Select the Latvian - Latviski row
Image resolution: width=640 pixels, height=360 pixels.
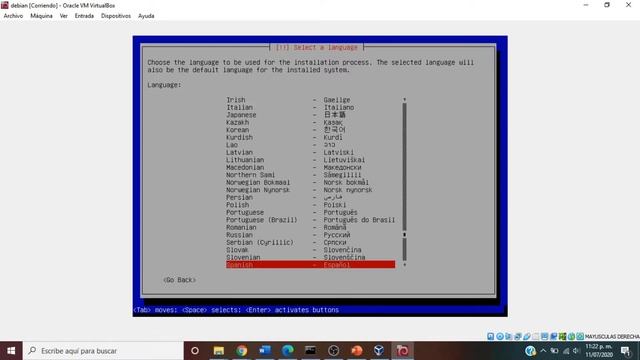coord(311,152)
